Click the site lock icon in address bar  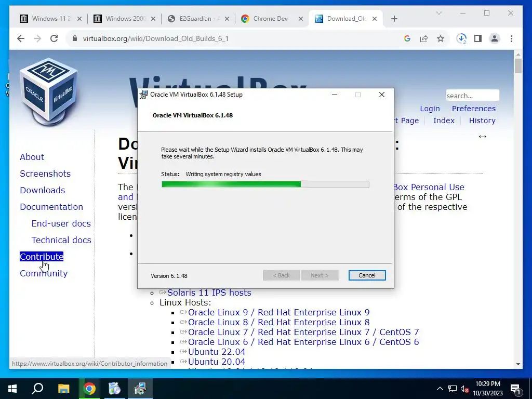click(75, 38)
